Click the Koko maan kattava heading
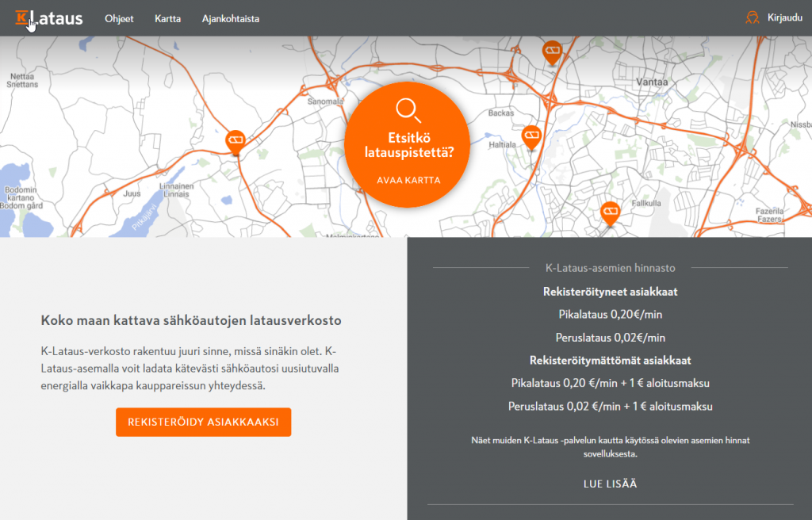The width and height of the screenshot is (812, 520). pyautogui.click(x=191, y=320)
